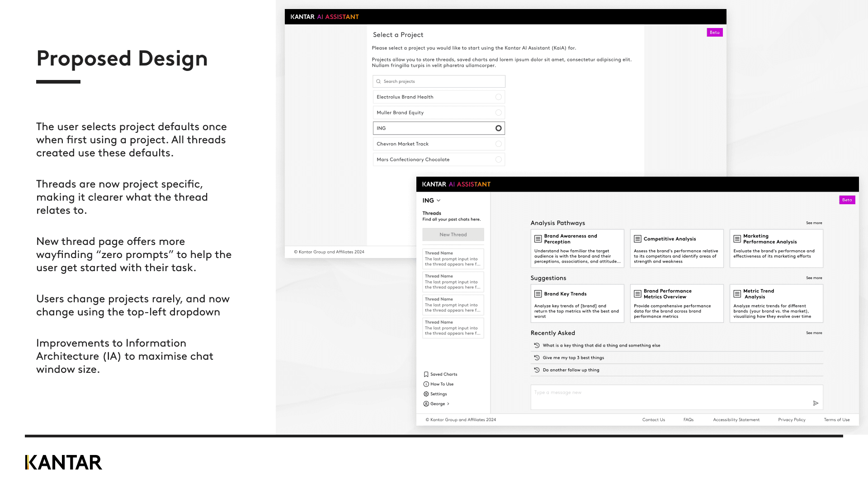Open the first Thread Name item
868x488 pixels.
coord(453,259)
